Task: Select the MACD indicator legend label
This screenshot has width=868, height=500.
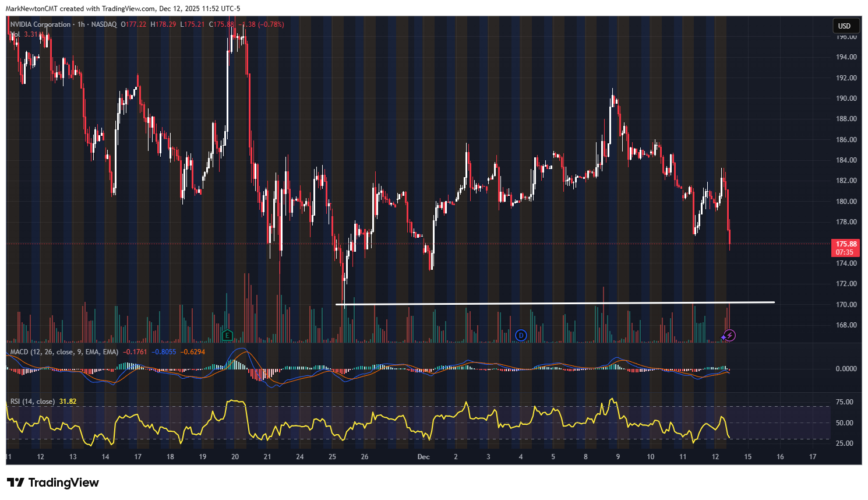Action: [64, 352]
